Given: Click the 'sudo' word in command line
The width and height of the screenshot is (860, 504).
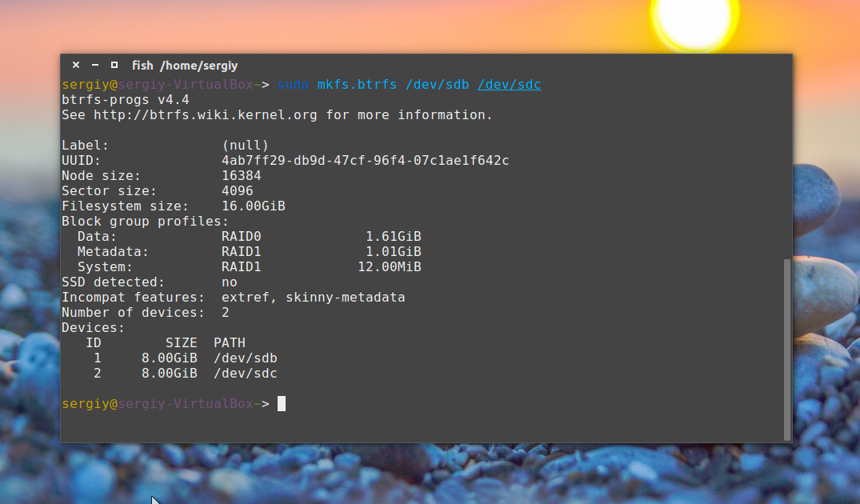Looking at the screenshot, I should point(294,85).
